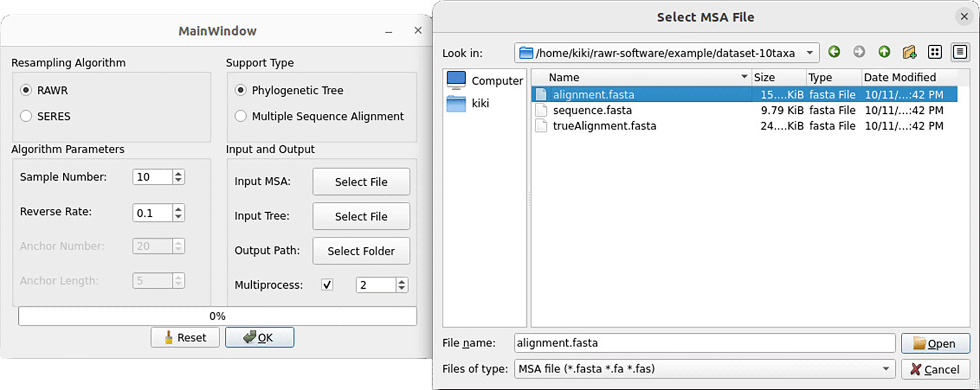Select RAWR resampling algorithm

[x=26, y=90]
